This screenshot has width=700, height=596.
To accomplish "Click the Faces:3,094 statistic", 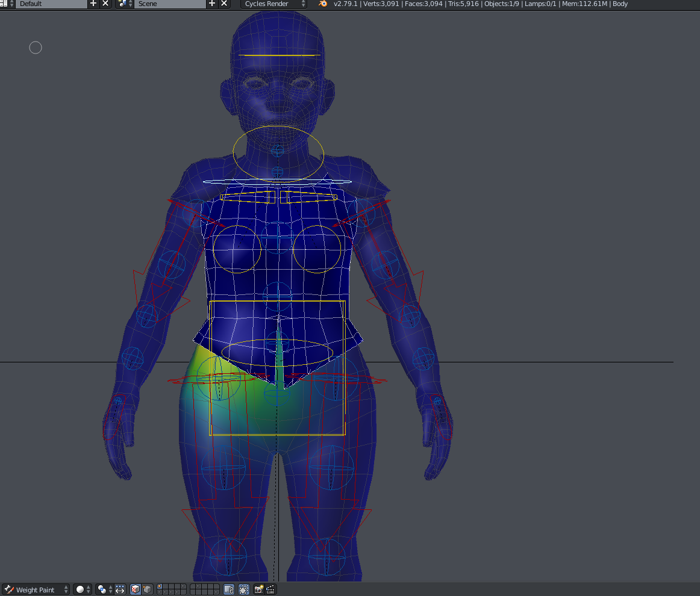I will (x=423, y=4).
